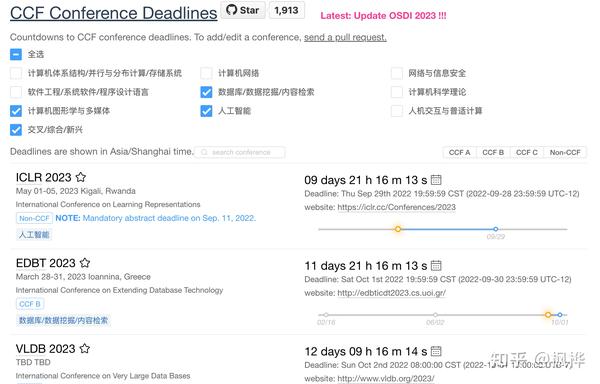Click the Mandatory abstract deadline note

tap(156, 218)
